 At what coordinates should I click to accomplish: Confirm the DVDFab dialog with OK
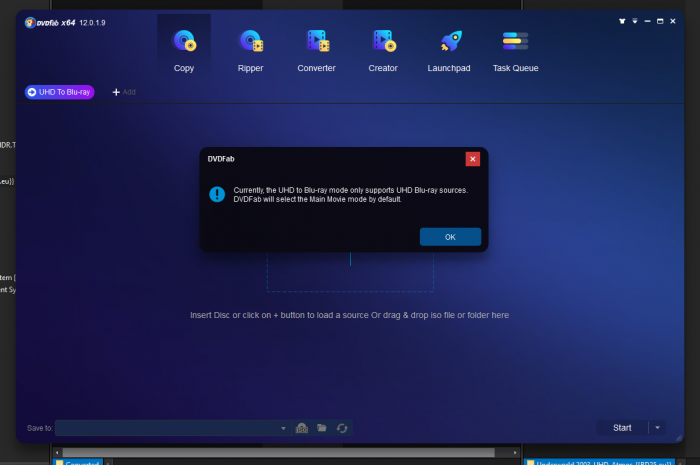450,237
